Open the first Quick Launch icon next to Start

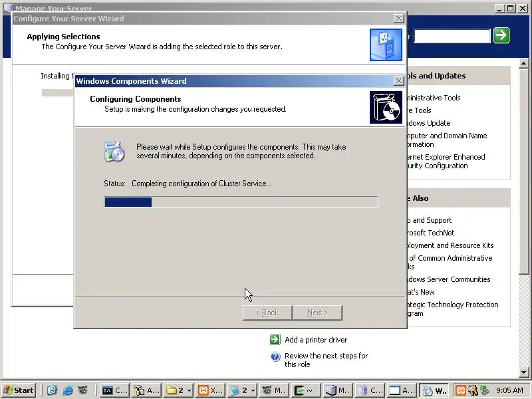tap(52, 390)
